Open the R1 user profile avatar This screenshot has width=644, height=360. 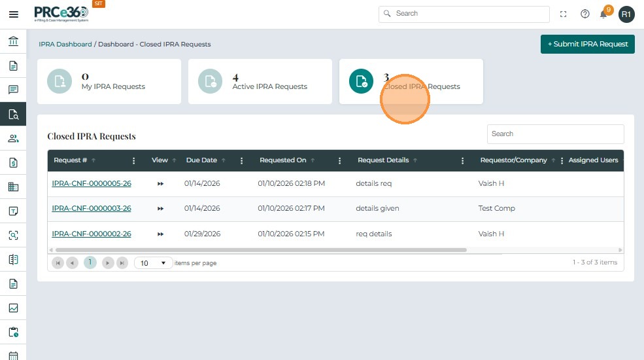[626, 14]
